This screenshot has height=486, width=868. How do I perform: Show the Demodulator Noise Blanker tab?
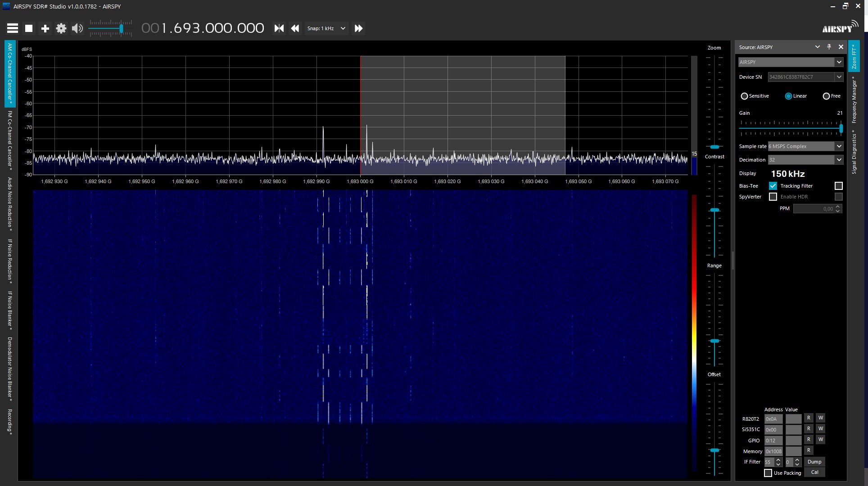click(x=10, y=369)
